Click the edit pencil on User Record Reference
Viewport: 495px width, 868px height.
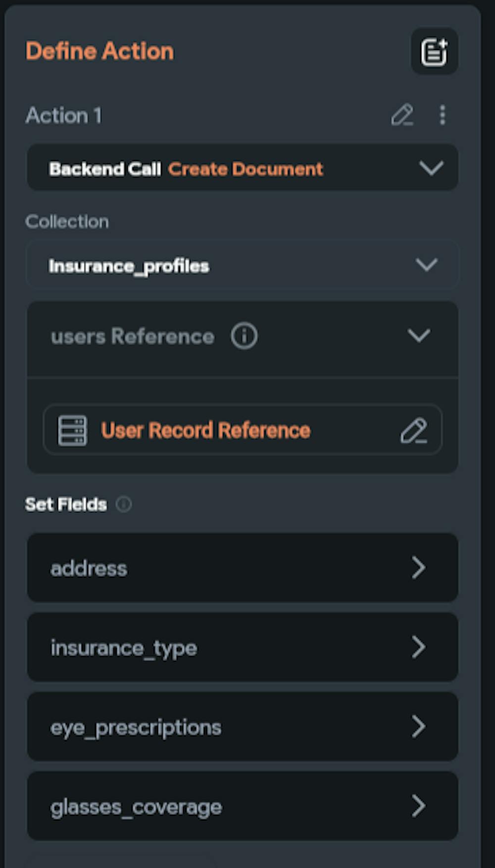point(415,430)
